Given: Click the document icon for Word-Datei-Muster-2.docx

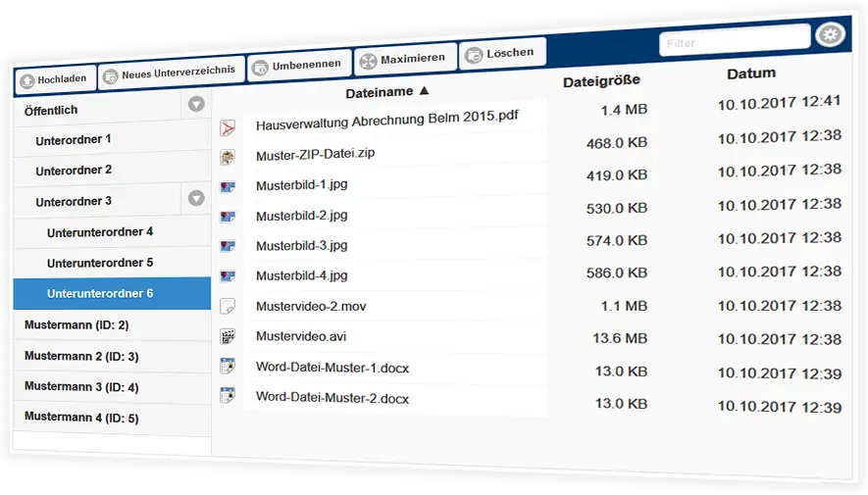Looking at the screenshot, I should click(x=228, y=395).
